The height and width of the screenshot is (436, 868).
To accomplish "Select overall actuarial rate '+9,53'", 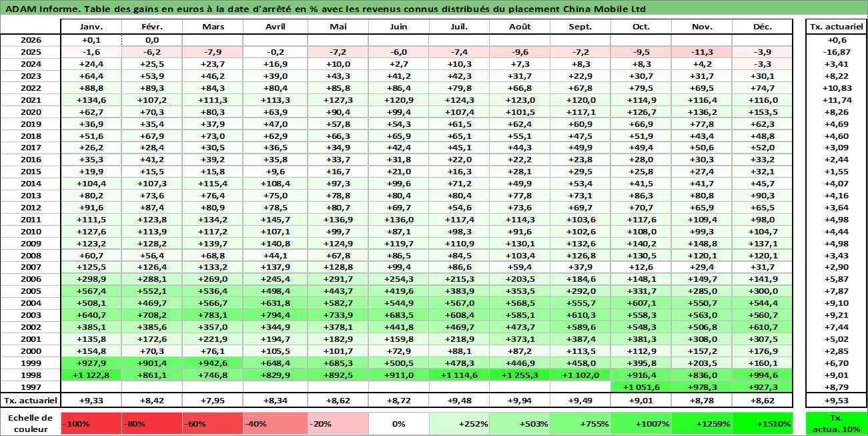I will tap(836, 401).
